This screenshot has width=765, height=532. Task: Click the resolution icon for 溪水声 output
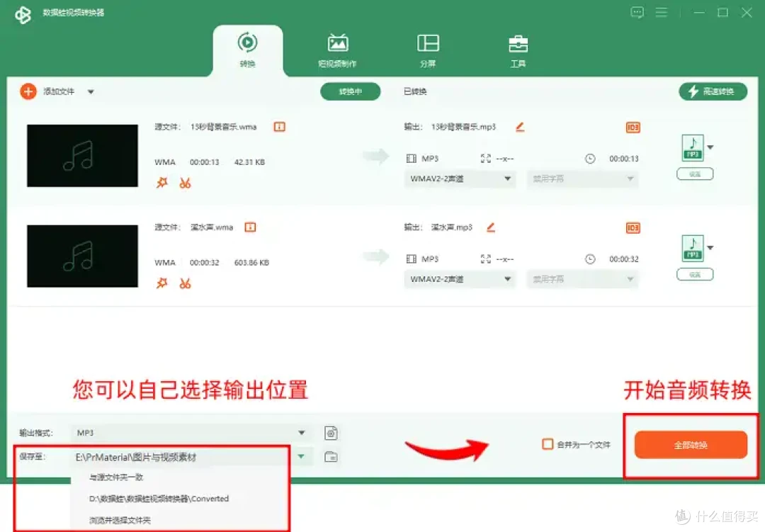[x=485, y=259]
